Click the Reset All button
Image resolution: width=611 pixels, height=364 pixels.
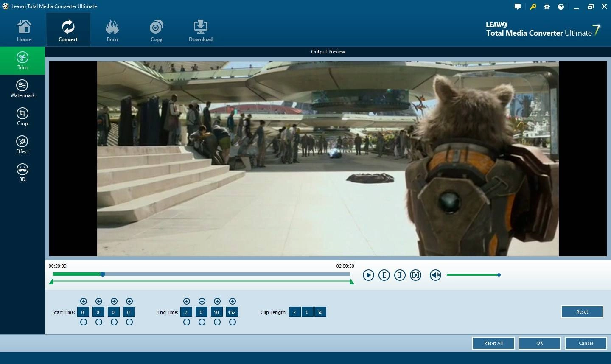[x=493, y=343]
